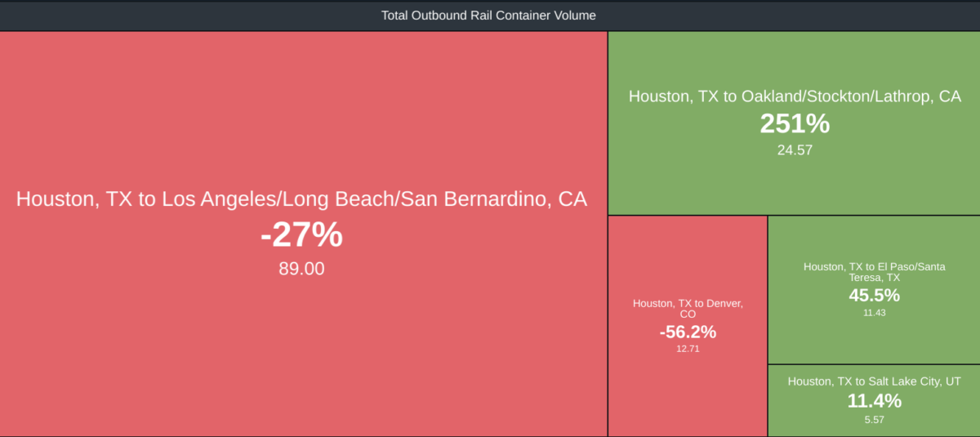Screen dimensions: 980x437
Task: Click the 5.57 volume value
Action: 874,419
